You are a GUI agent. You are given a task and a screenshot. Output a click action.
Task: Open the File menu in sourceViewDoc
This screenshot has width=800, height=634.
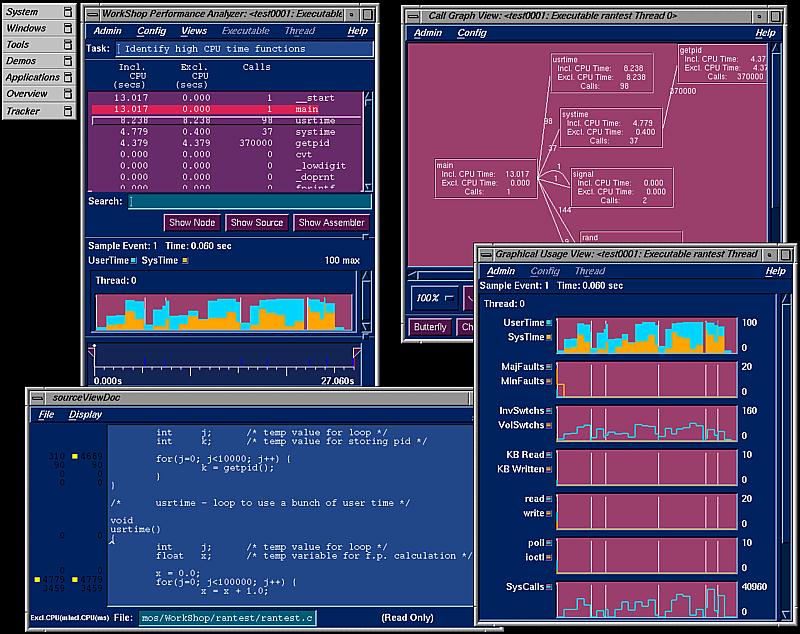pos(46,414)
